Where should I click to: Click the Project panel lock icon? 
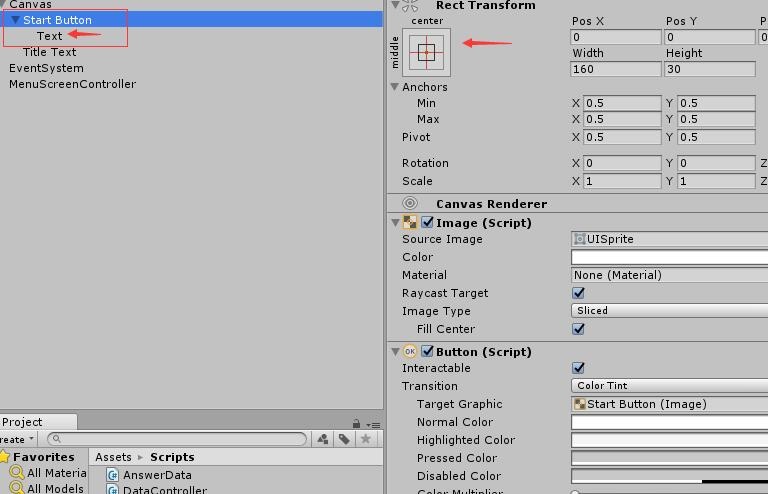pos(356,423)
